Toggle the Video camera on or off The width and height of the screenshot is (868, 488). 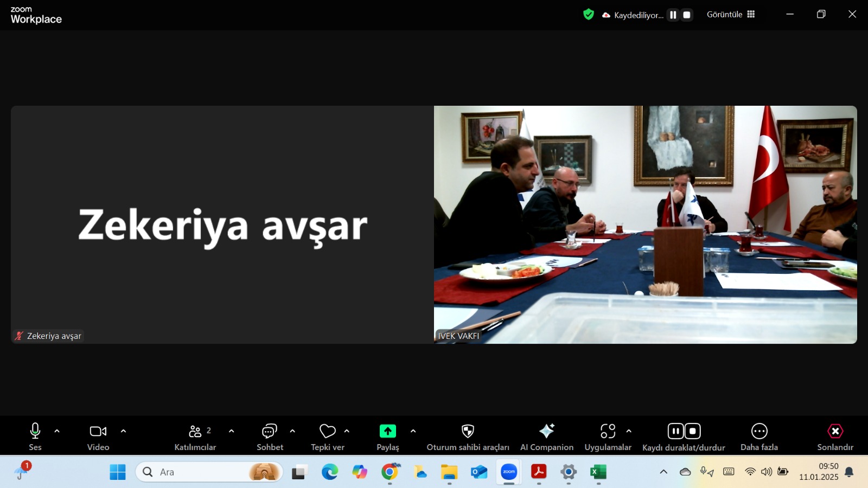(x=98, y=432)
